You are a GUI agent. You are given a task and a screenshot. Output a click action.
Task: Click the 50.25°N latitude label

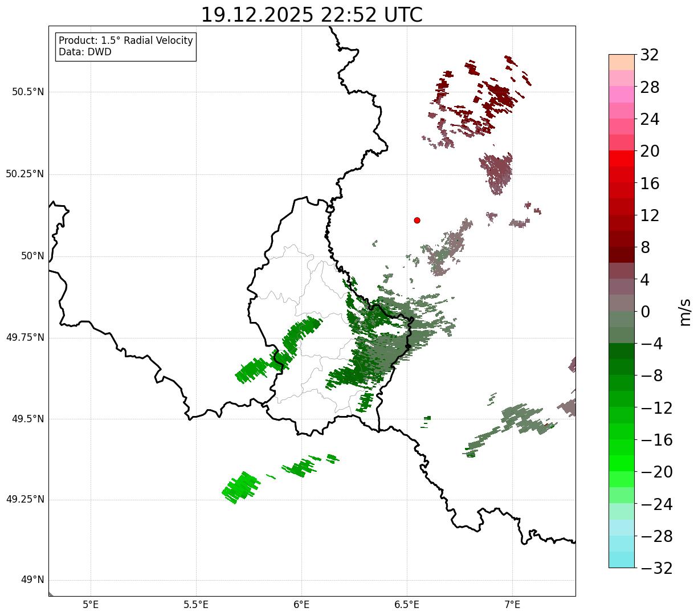tap(25, 174)
